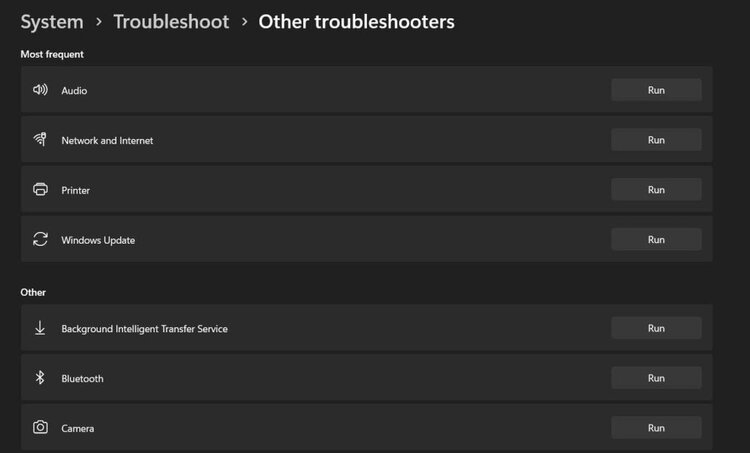
Task: Run the Background Intelligent Transfer Service troubleshooter
Action: 656,328
